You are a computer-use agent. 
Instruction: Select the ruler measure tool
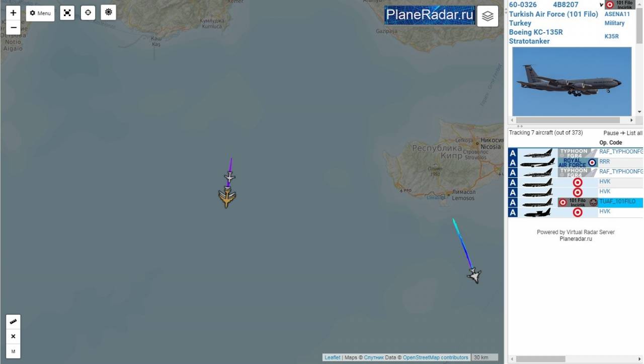(x=13, y=322)
